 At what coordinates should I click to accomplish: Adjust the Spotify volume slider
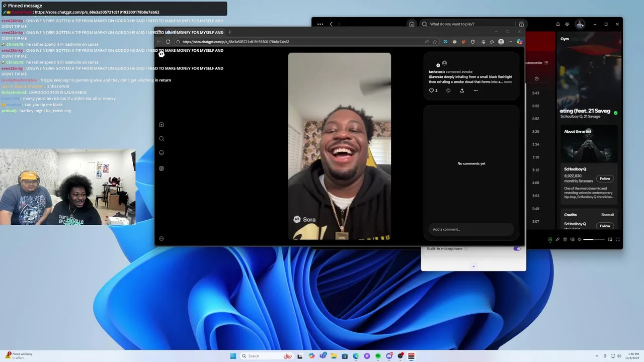pos(594,239)
